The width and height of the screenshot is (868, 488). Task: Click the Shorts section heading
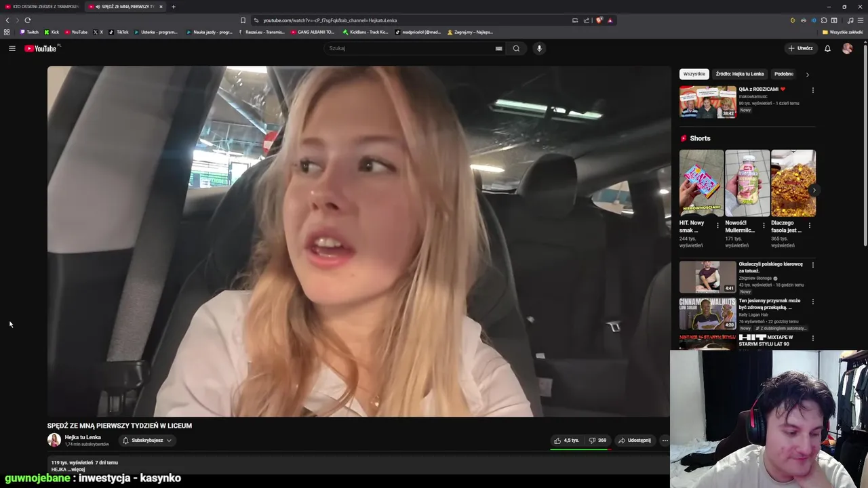[x=700, y=138]
